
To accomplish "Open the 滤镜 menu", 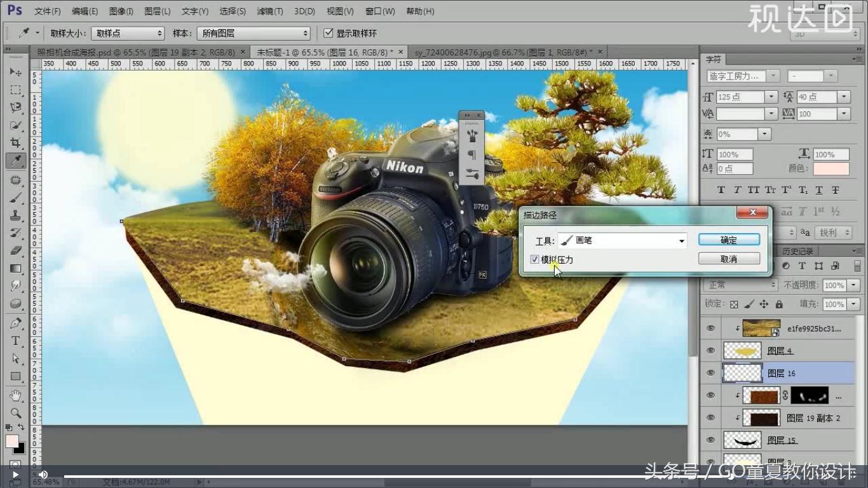I will point(271,11).
